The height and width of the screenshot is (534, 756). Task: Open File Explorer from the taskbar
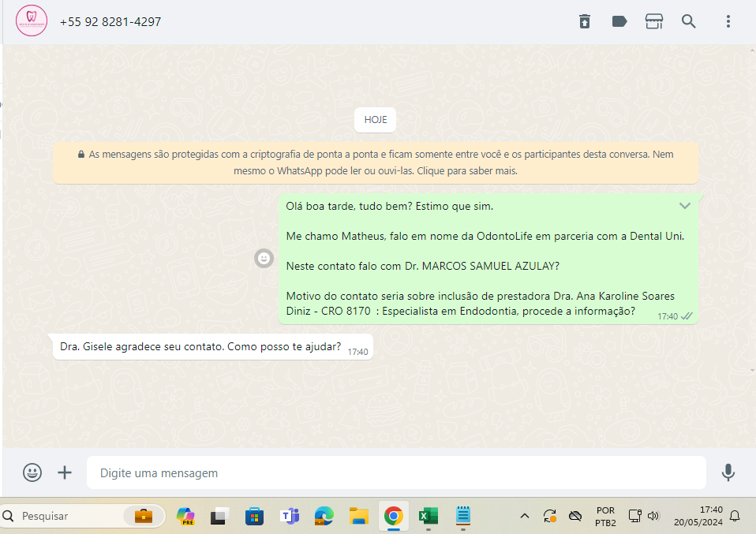(359, 516)
